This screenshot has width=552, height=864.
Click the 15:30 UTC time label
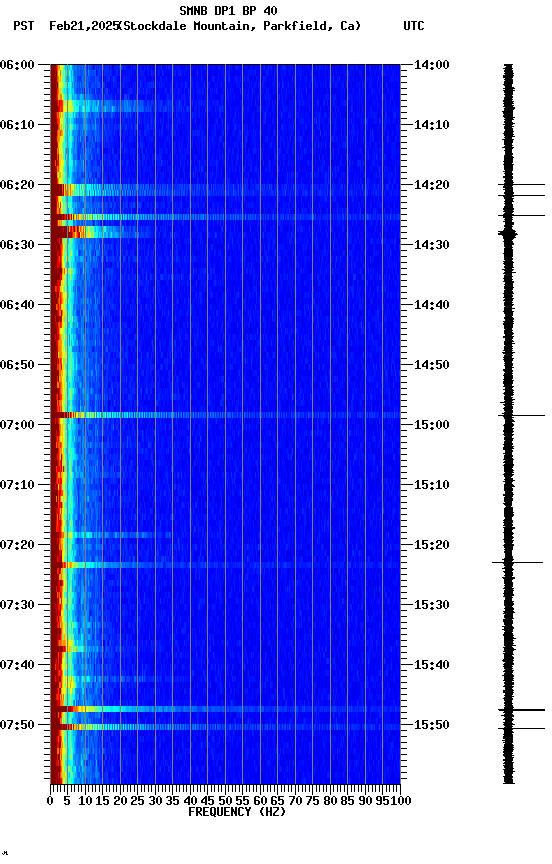click(432, 605)
